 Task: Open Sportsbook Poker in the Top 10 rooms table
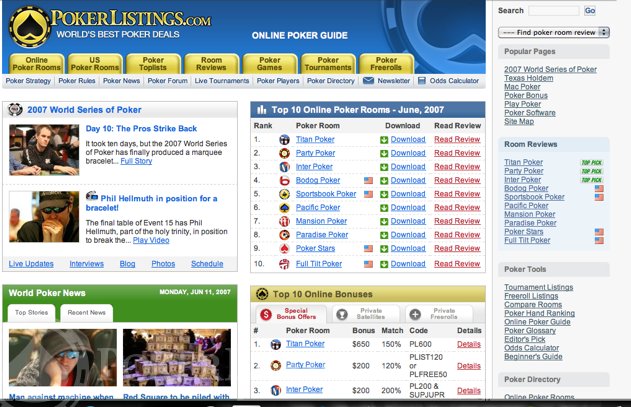[326, 194]
